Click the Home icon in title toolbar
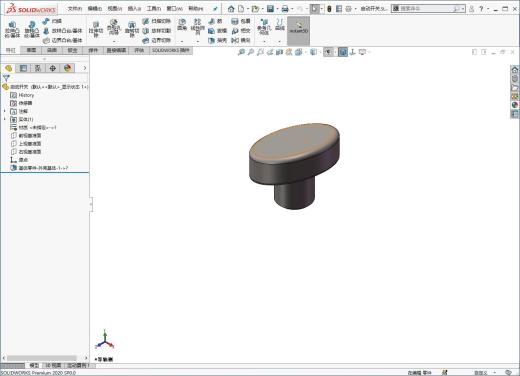520x376 pixels. coord(231,9)
